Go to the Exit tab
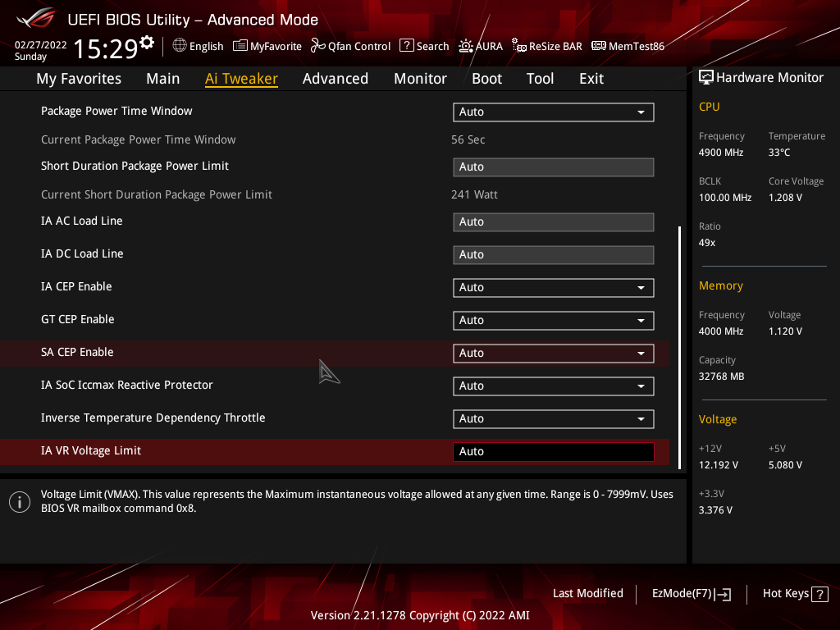 click(591, 79)
